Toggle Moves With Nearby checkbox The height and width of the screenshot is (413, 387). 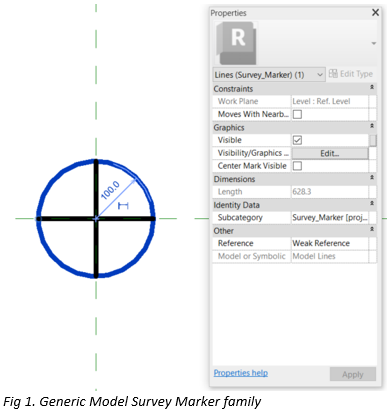pos(297,114)
